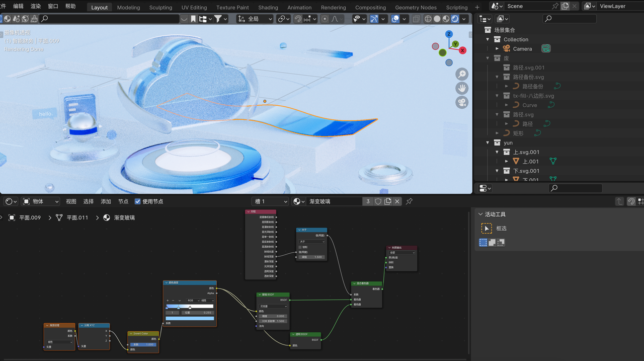The image size is (644, 361).
Task: Unlink the 渐变玻璃 material with X
Action: click(x=397, y=201)
